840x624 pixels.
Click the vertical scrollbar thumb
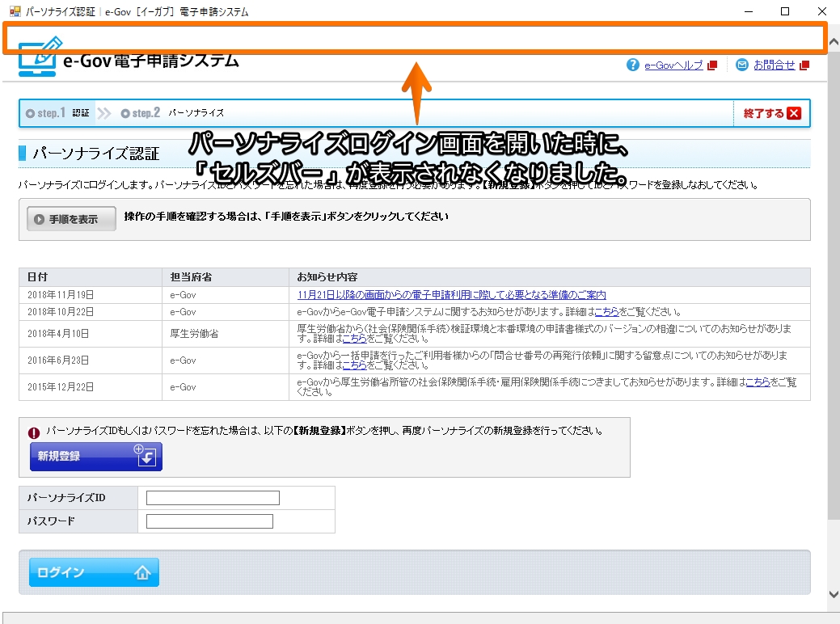834,284
